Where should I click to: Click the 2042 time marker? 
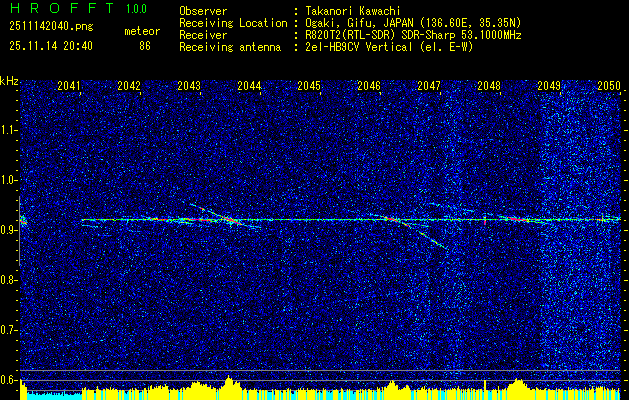coord(129,86)
